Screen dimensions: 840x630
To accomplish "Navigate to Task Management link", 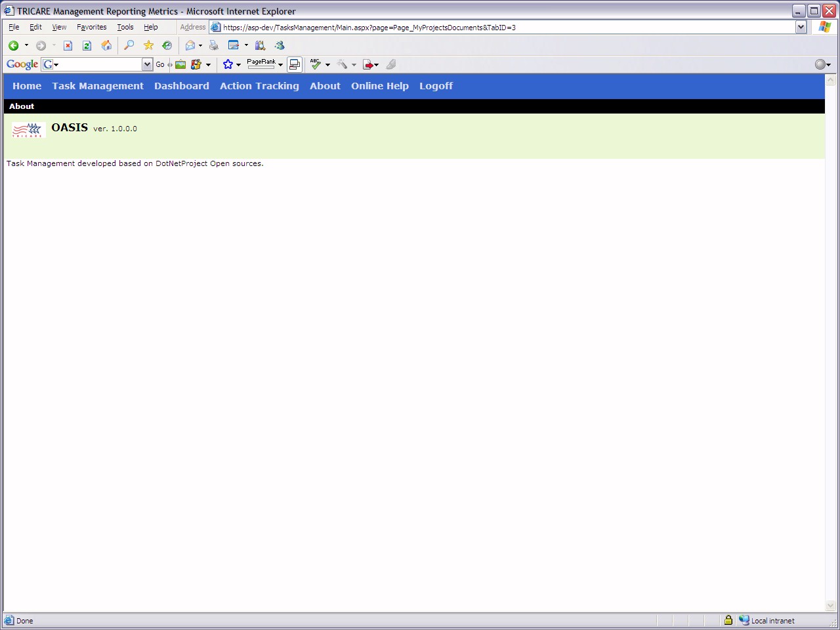I will click(98, 86).
